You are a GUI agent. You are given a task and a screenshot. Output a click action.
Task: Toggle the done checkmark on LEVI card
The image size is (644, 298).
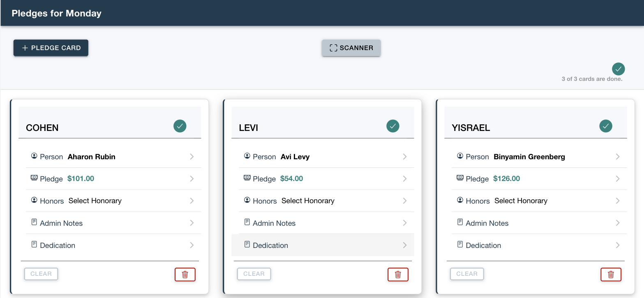point(393,126)
